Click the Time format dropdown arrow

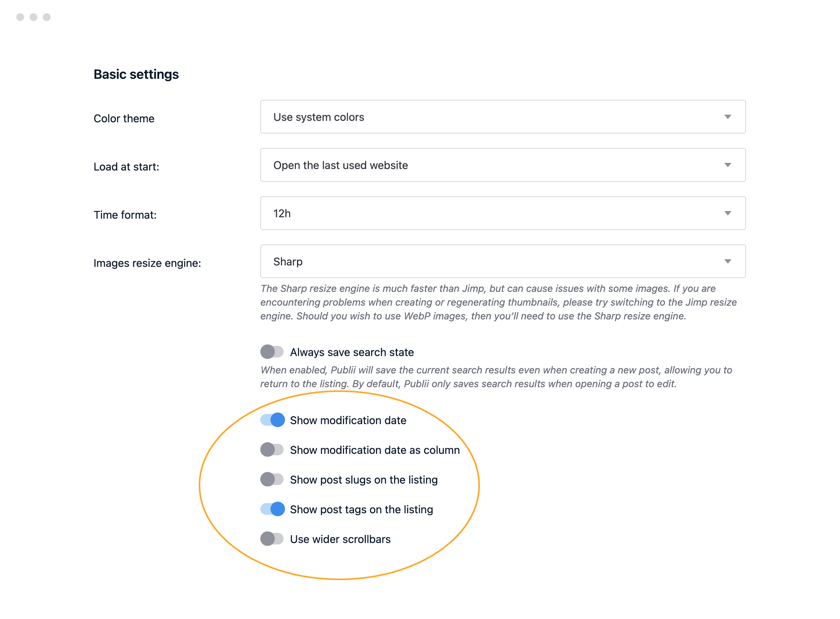tap(728, 213)
